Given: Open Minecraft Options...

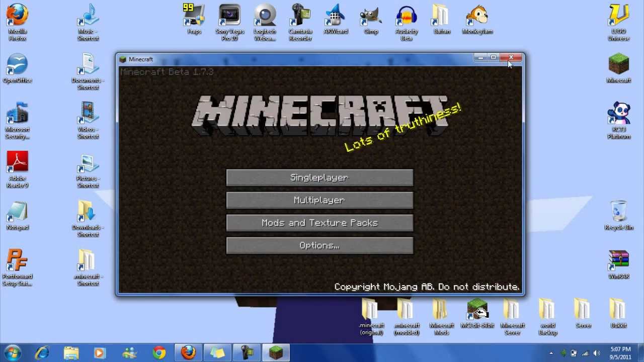Looking at the screenshot, I should click(x=319, y=245).
